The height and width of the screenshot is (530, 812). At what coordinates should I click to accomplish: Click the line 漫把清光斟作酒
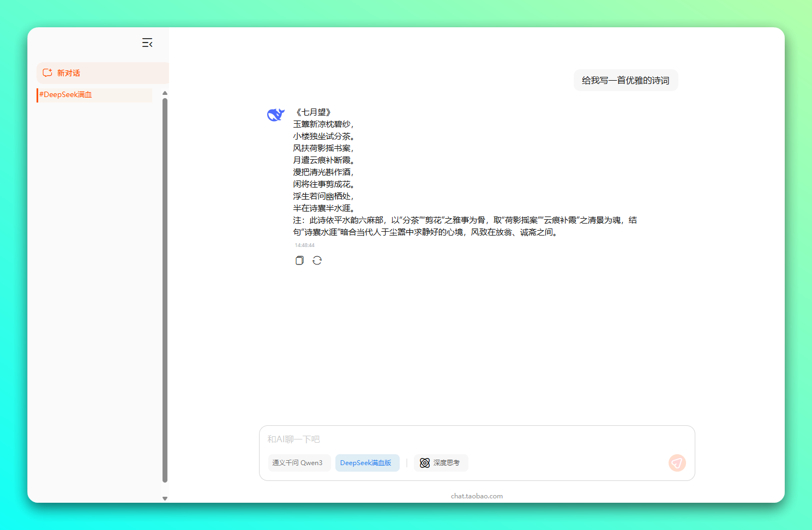[323, 172]
